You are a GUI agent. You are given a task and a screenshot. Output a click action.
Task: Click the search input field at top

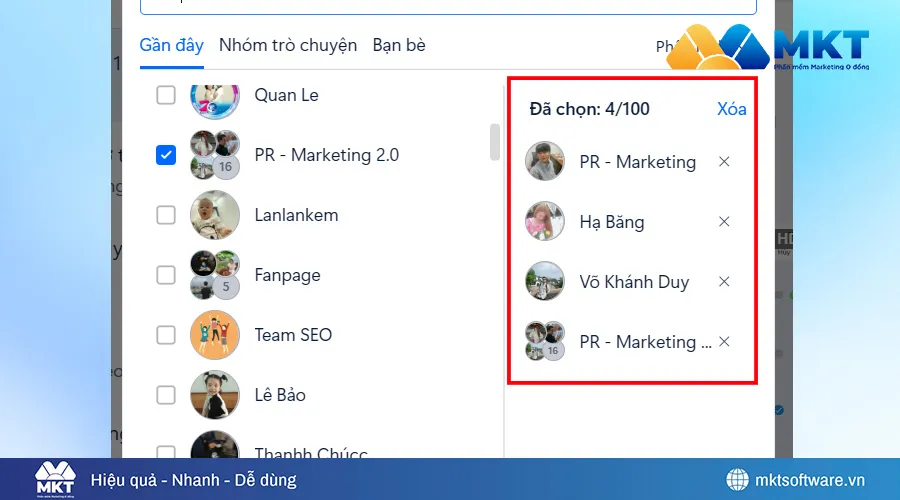(x=448, y=7)
